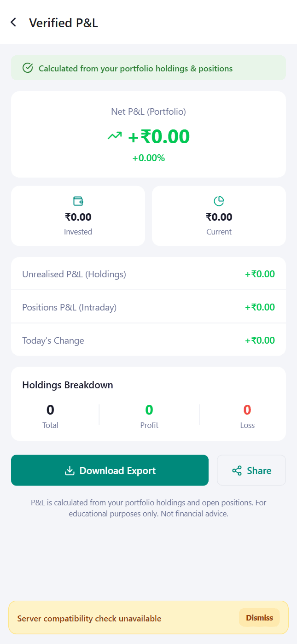The image size is (297, 644).
Task: Tap the Invested amount card
Action: pos(78,216)
